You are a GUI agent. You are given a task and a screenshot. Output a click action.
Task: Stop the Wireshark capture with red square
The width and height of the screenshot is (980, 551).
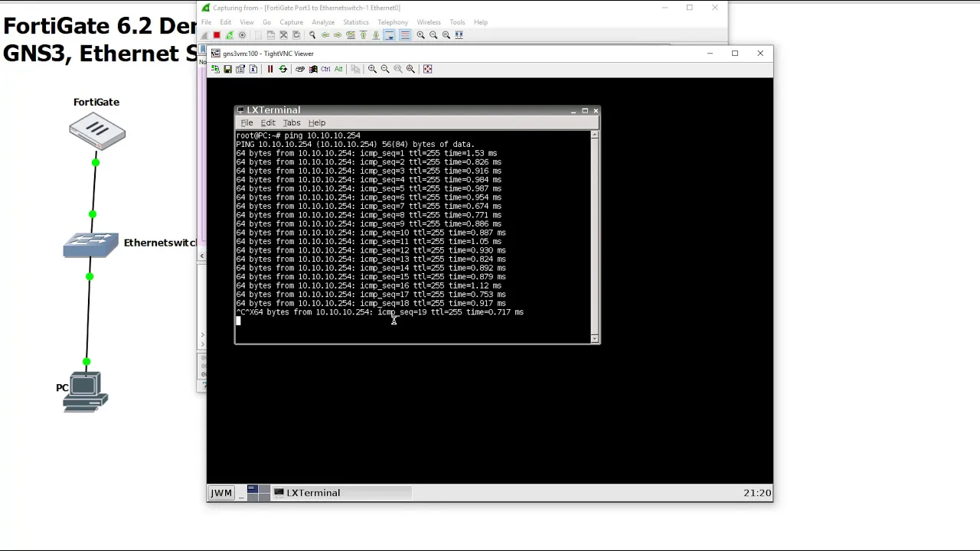point(217,35)
